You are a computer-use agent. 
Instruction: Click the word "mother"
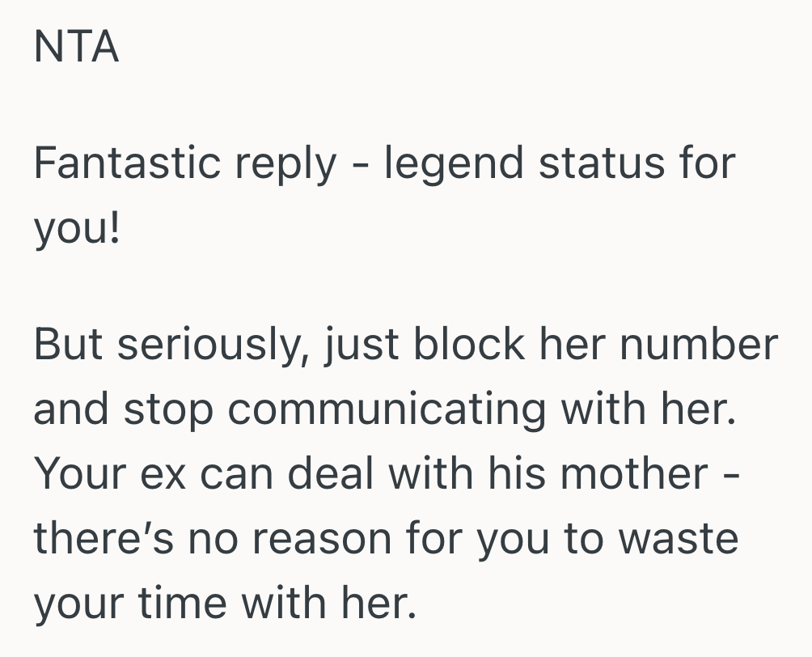tap(634, 474)
